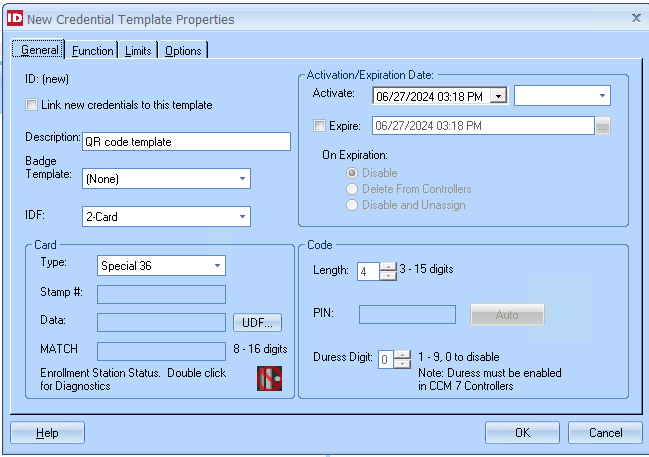The image size is (649, 457).
Task: Select Disable and Unassign radio option
Action: (352, 205)
